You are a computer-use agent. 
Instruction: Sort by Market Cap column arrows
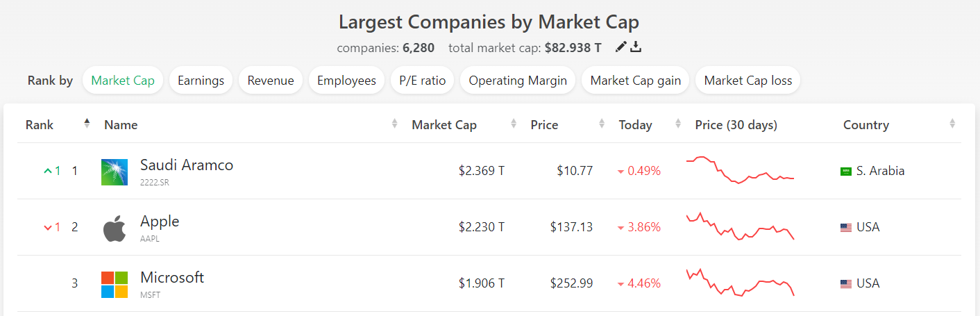(x=514, y=124)
